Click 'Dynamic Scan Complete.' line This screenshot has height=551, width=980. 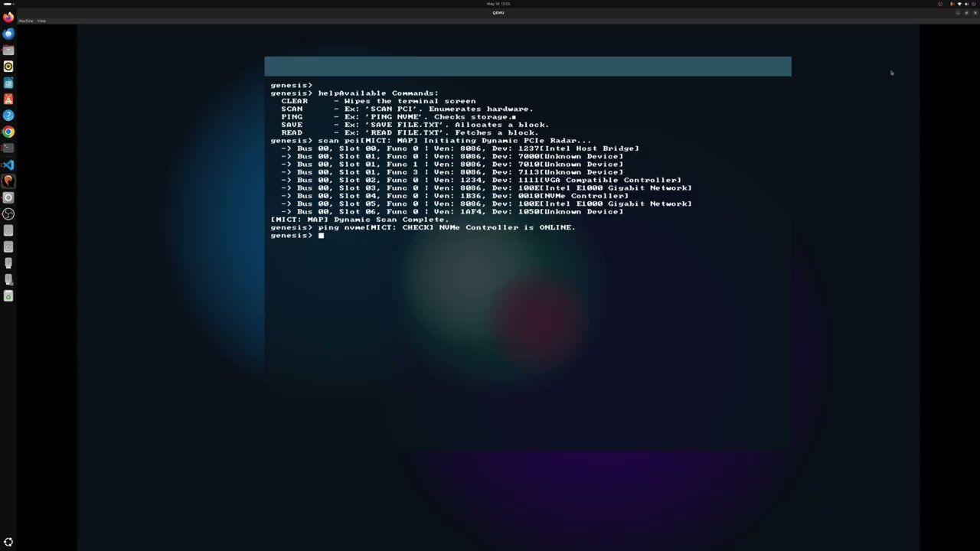[359, 220]
